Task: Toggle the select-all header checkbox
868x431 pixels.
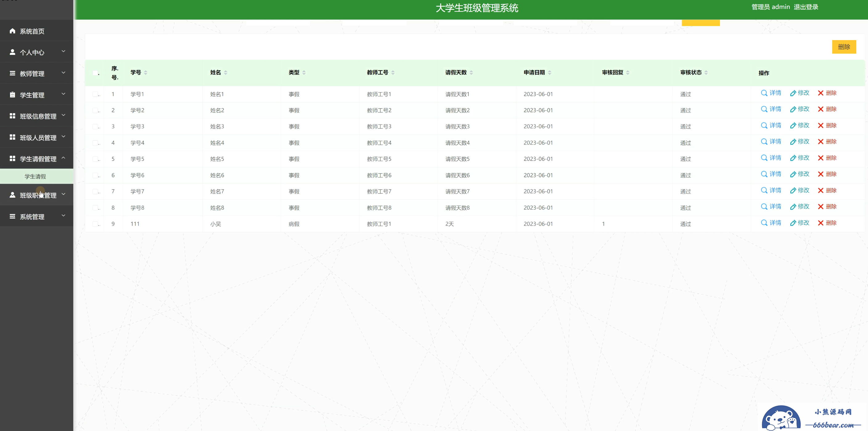Action: 95,73
